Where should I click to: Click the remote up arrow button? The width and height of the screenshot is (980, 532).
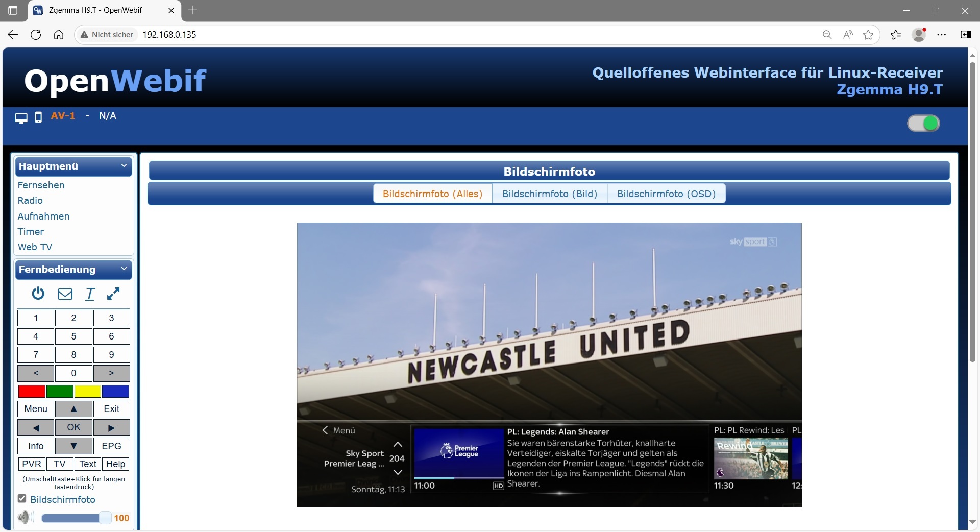pyautogui.click(x=73, y=409)
